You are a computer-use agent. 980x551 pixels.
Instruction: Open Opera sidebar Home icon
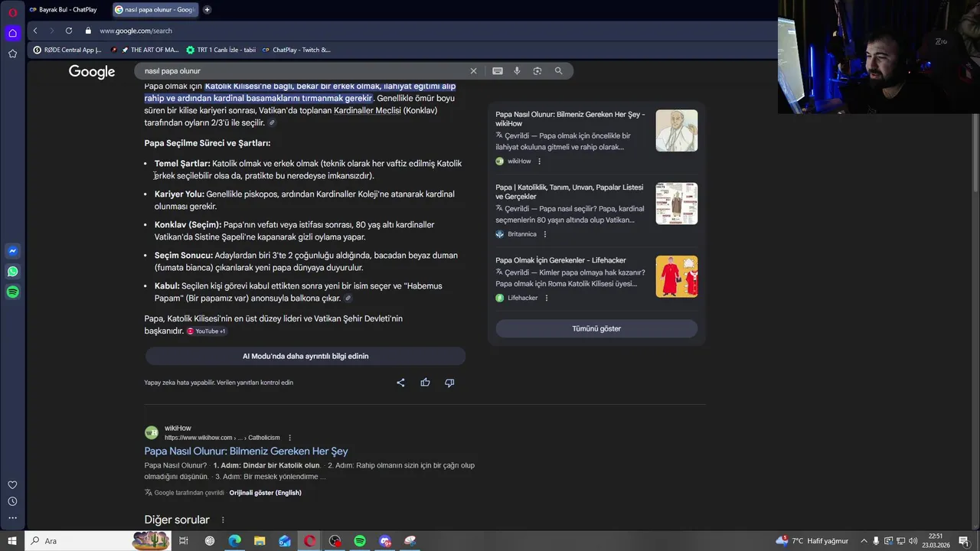(x=12, y=33)
